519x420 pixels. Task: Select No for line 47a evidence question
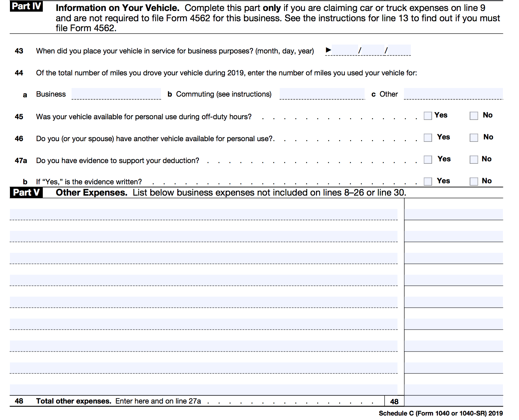tap(474, 160)
